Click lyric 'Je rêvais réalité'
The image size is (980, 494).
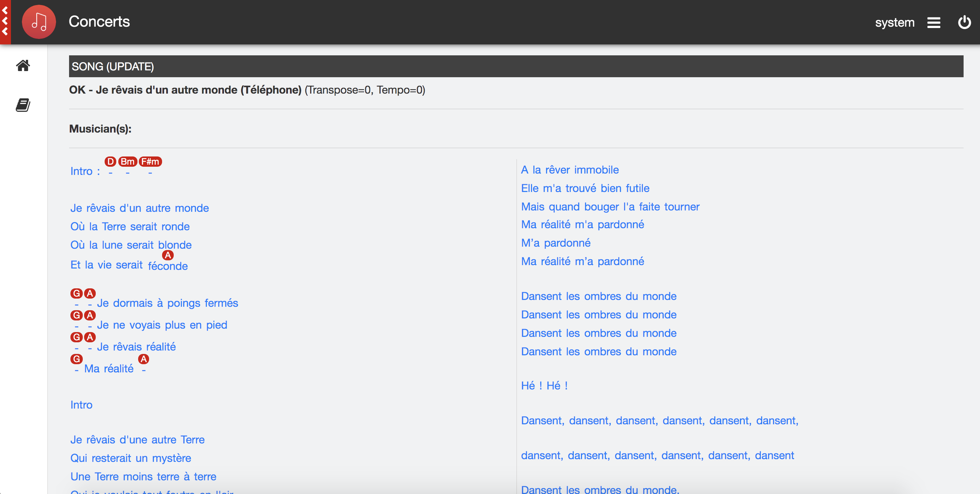click(136, 346)
